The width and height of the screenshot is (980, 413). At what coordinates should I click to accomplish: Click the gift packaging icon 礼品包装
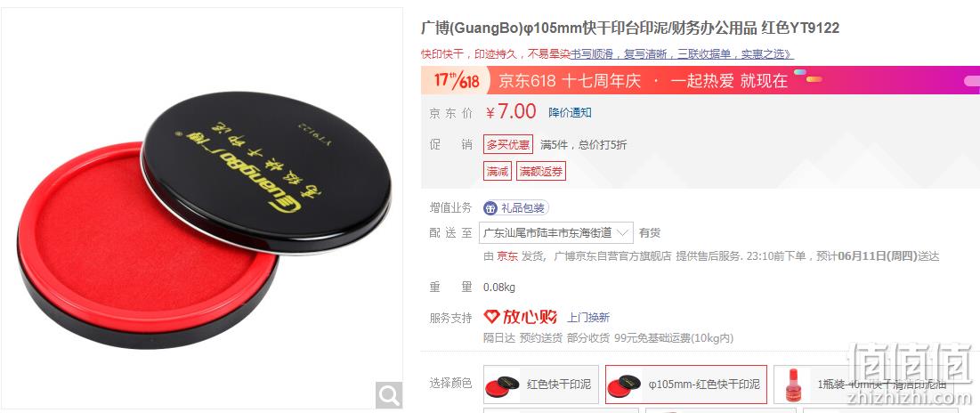click(490, 208)
